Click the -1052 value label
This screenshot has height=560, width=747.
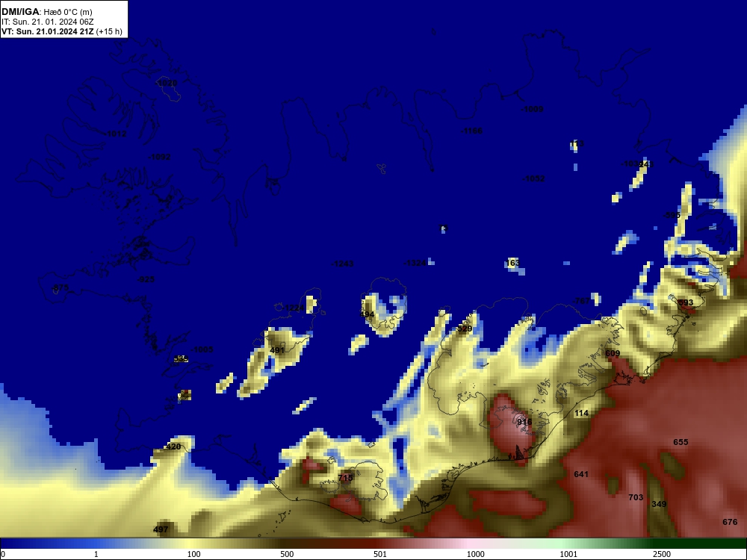click(x=533, y=178)
